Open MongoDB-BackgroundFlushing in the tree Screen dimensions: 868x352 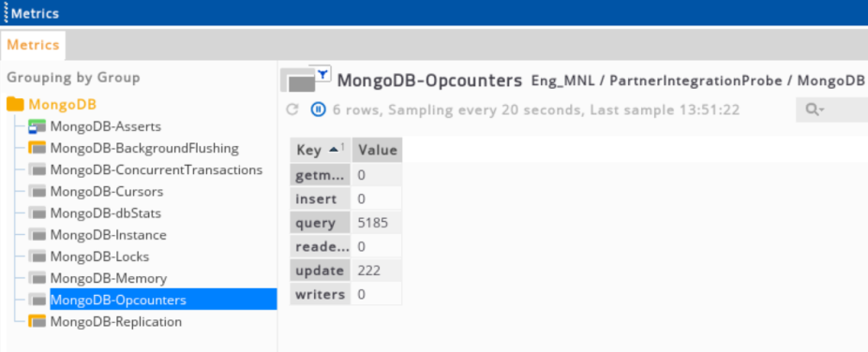pos(144,148)
